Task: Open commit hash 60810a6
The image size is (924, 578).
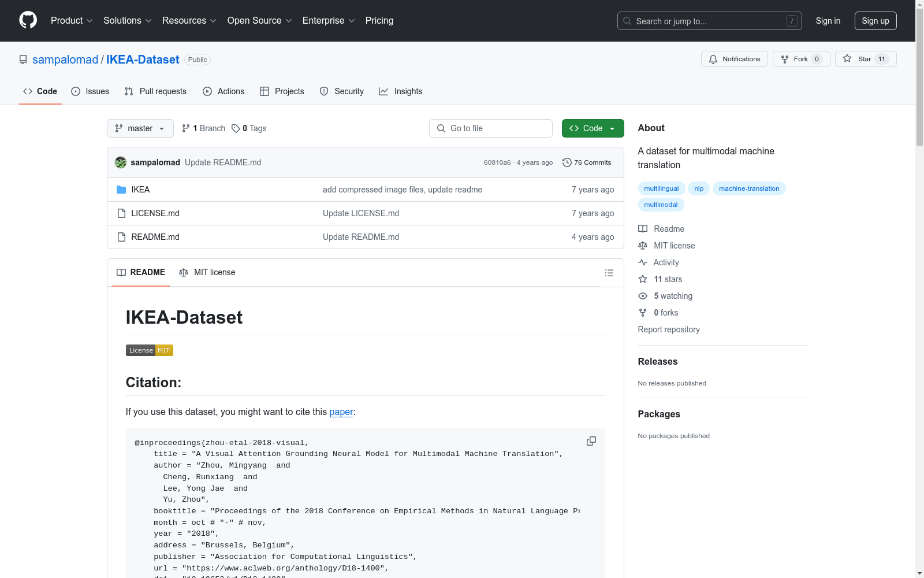Action: (x=497, y=162)
